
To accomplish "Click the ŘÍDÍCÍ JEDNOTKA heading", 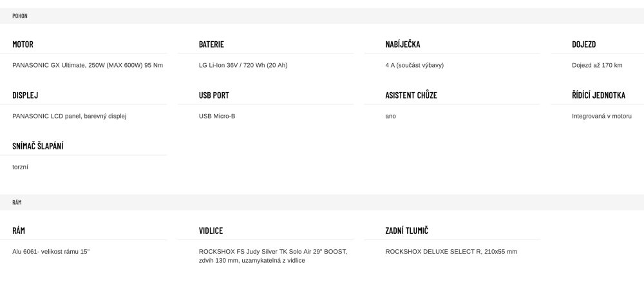I will (598, 95).
